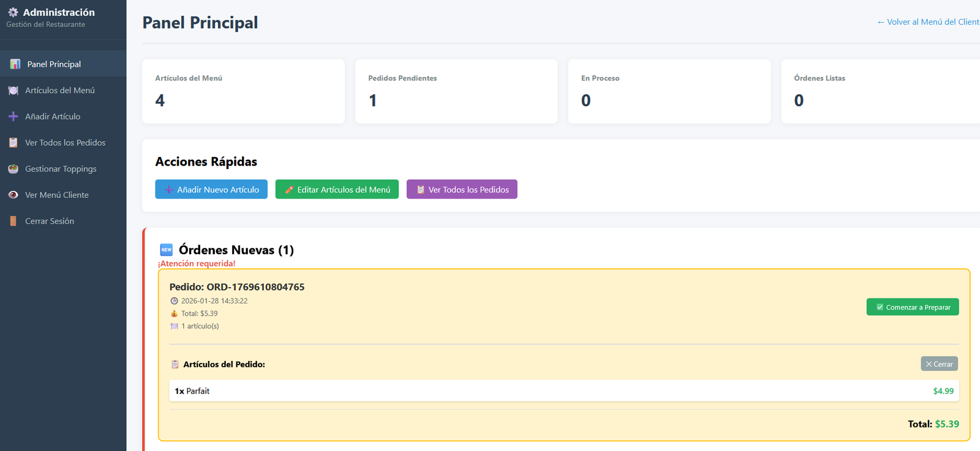The width and height of the screenshot is (980, 451).
Task: Click the Órdenes Nuevas (1) heading
Action: (x=236, y=250)
